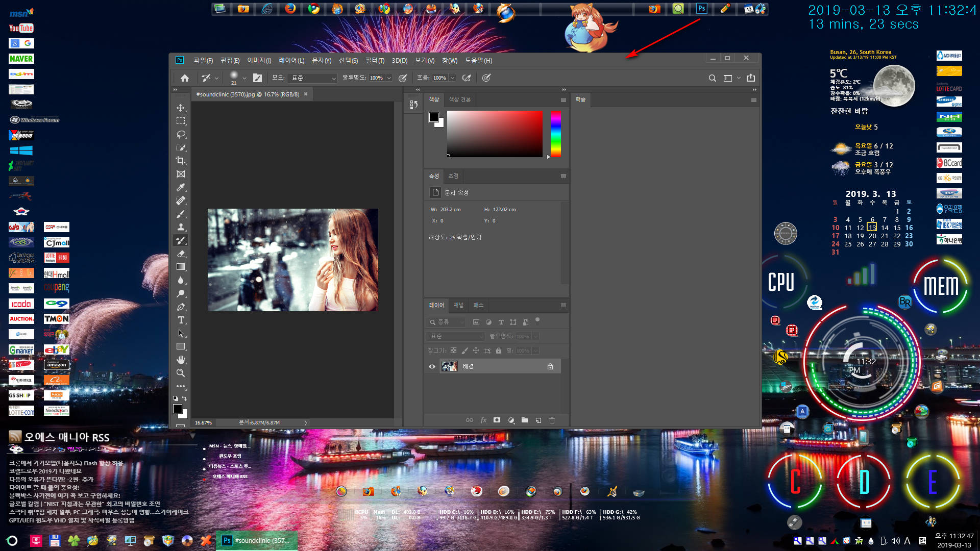Select the History Brush tool in toolbox
This screenshot has height=551, width=980.
(181, 240)
